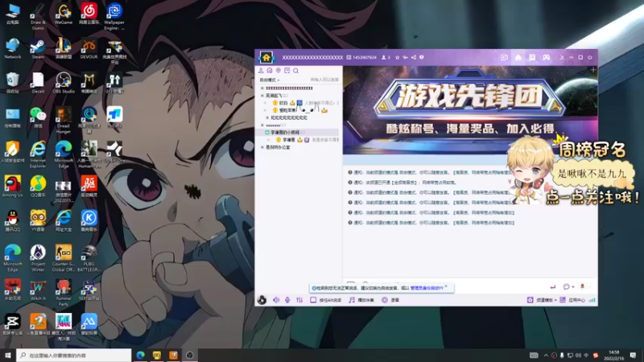Click the person icon above channel list
This screenshot has height=362, width=644.
[261, 71]
